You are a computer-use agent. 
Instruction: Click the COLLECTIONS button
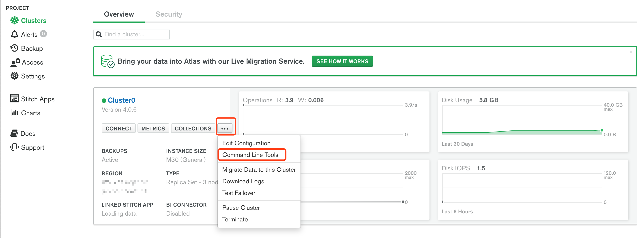click(193, 128)
